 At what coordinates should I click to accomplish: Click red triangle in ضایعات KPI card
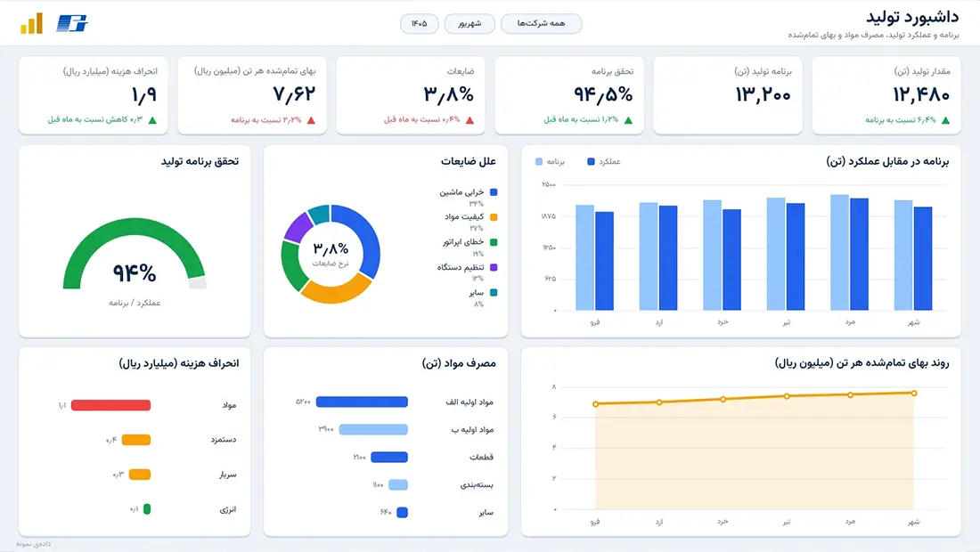click(470, 120)
